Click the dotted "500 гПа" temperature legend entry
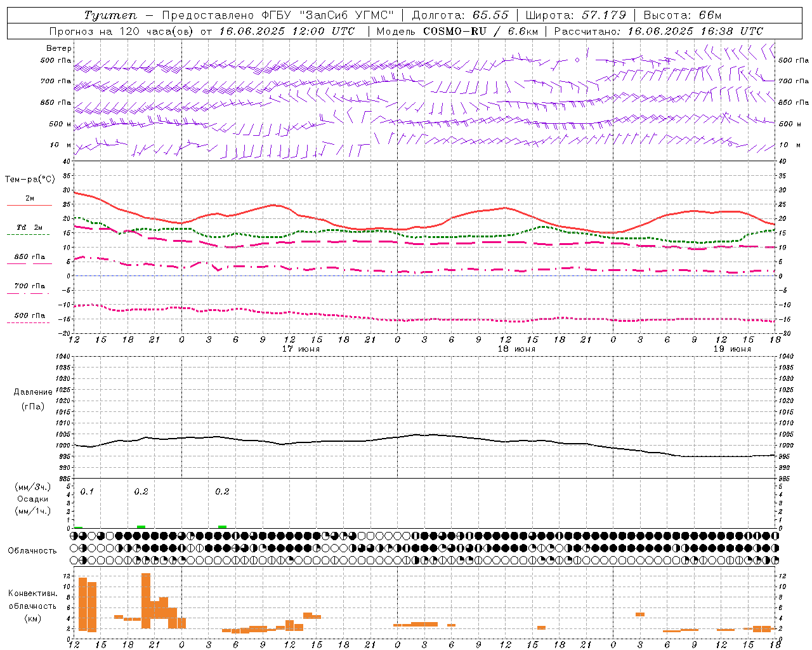The image size is (812, 650). (x=29, y=319)
